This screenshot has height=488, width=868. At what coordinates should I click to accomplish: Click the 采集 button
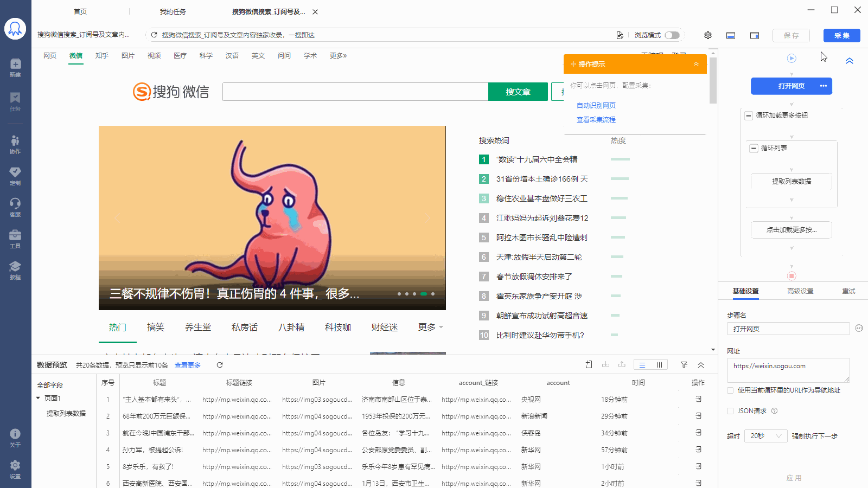click(842, 35)
